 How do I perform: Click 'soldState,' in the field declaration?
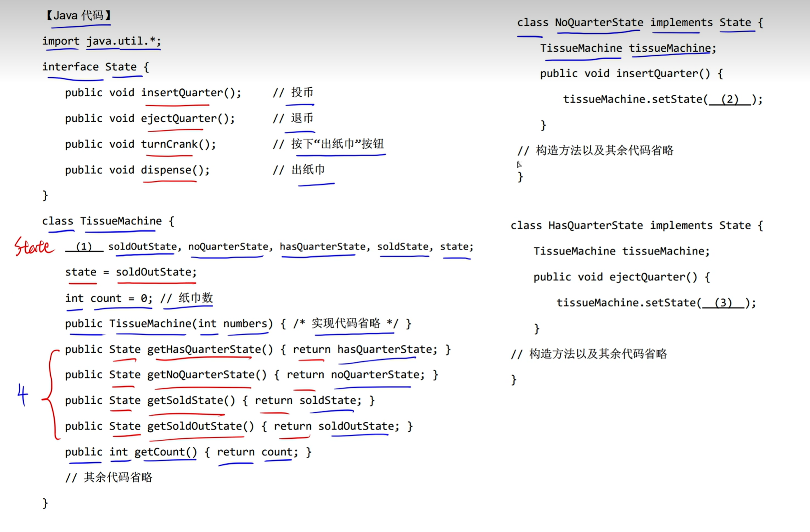click(x=405, y=247)
